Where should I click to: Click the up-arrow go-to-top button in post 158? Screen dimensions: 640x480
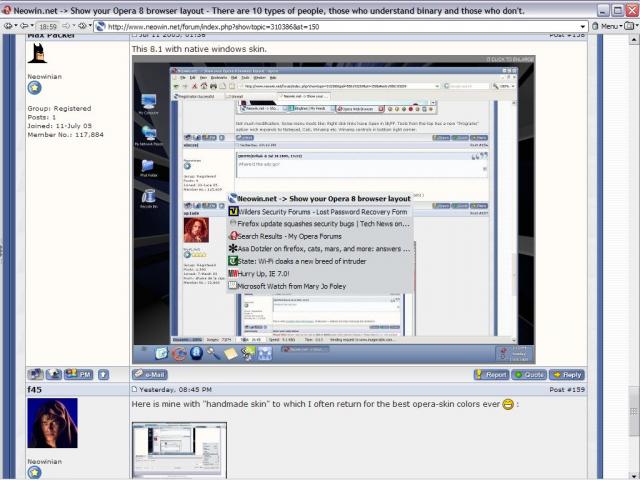pos(103,374)
